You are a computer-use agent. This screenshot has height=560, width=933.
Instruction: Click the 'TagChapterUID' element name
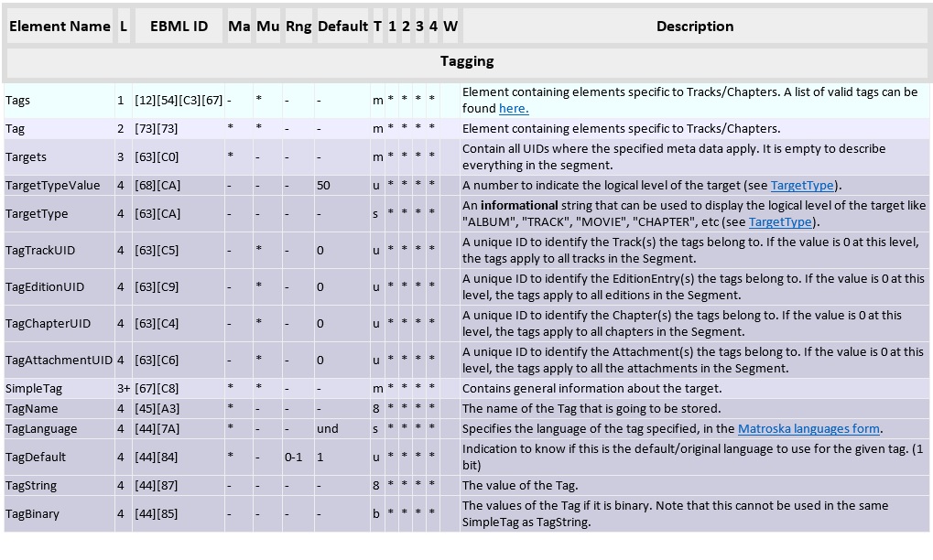pos(49,323)
